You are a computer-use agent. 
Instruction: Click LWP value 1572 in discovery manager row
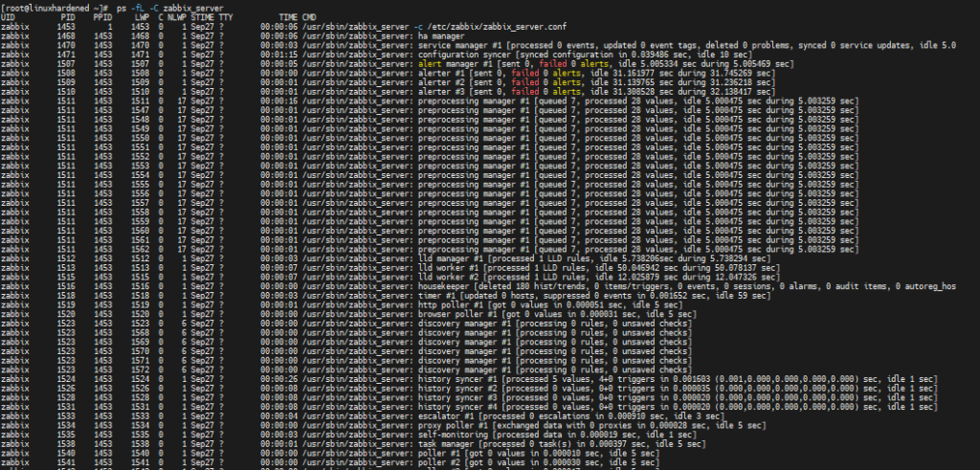tap(140, 370)
